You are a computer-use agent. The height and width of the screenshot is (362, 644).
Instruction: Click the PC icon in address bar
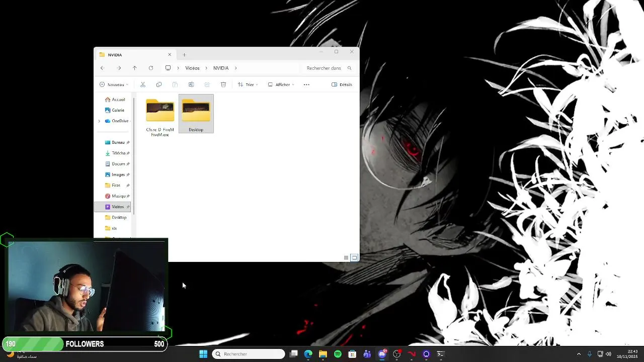168,68
